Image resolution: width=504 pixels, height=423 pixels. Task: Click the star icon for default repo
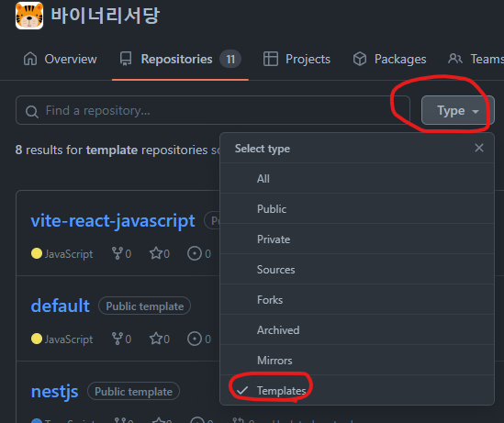(x=156, y=339)
